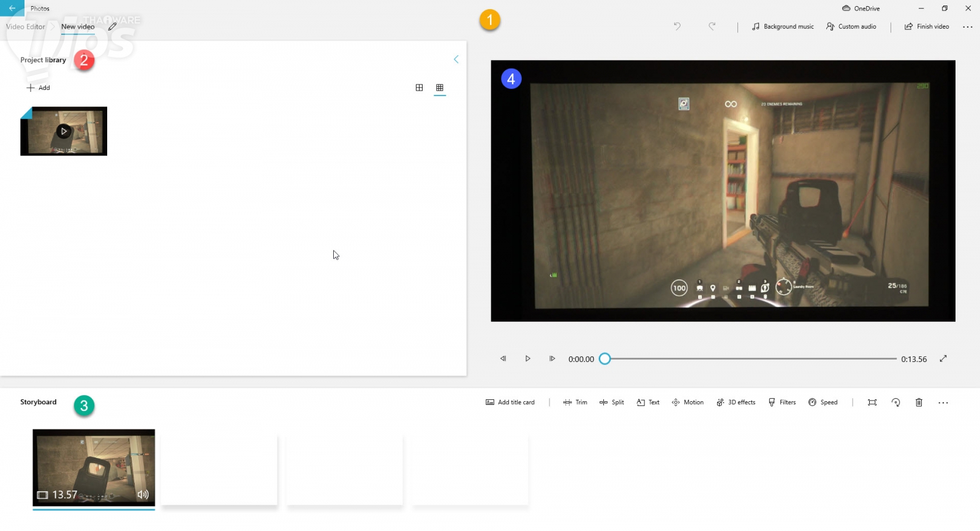Adjust clip Speed

[x=823, y=402]
